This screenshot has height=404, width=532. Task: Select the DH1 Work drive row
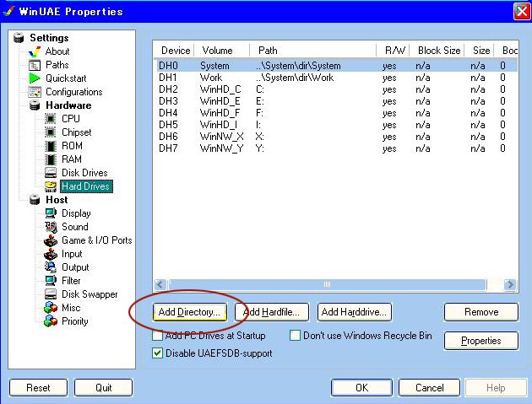336,78
